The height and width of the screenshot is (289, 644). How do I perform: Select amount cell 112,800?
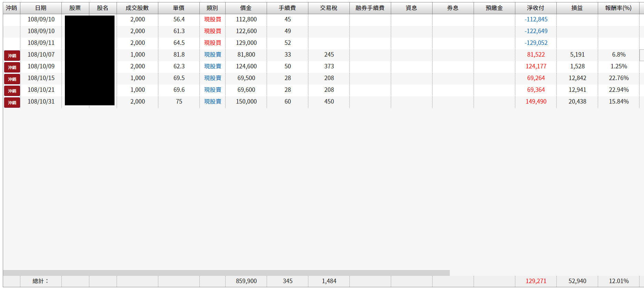pyautogui.click(x=246, y=19)
